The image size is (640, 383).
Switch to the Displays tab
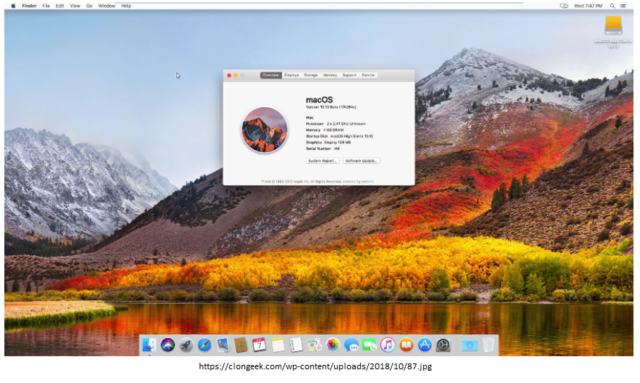click(291, 75)
